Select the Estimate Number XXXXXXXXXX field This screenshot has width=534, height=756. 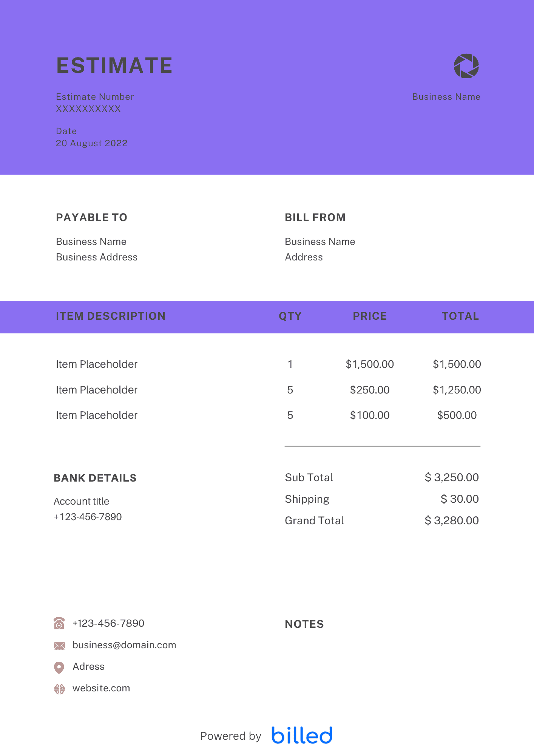point(88,109)
